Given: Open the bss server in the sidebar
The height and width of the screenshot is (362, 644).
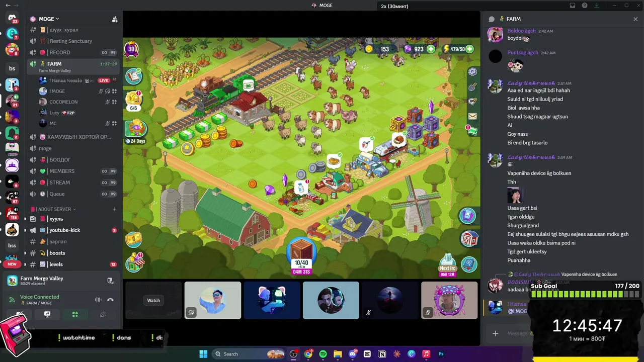Looking at the screenshot, I should click(x=12, y=246).
